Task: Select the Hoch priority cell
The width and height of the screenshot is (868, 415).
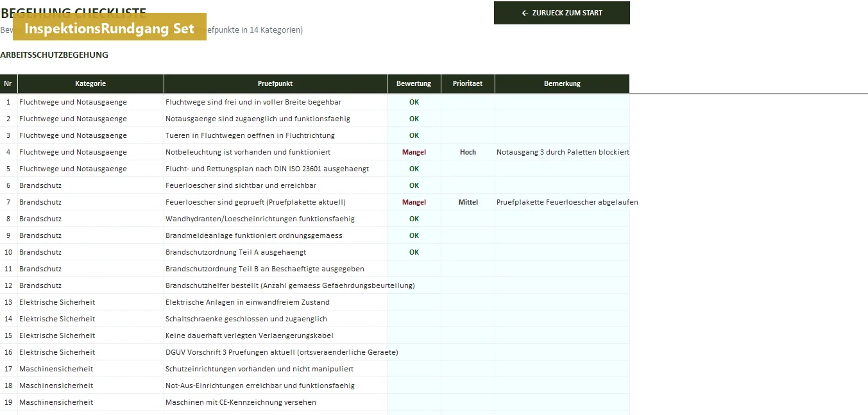Action: click(468, 152)
